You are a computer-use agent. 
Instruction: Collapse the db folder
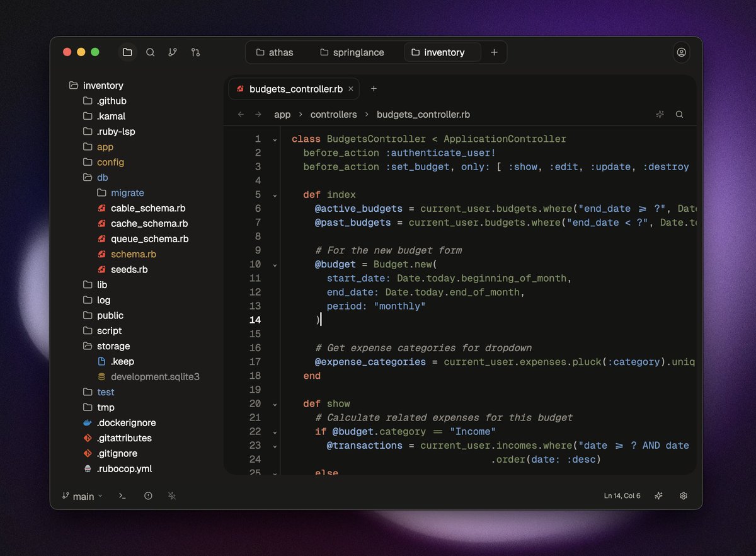[95, 178]
